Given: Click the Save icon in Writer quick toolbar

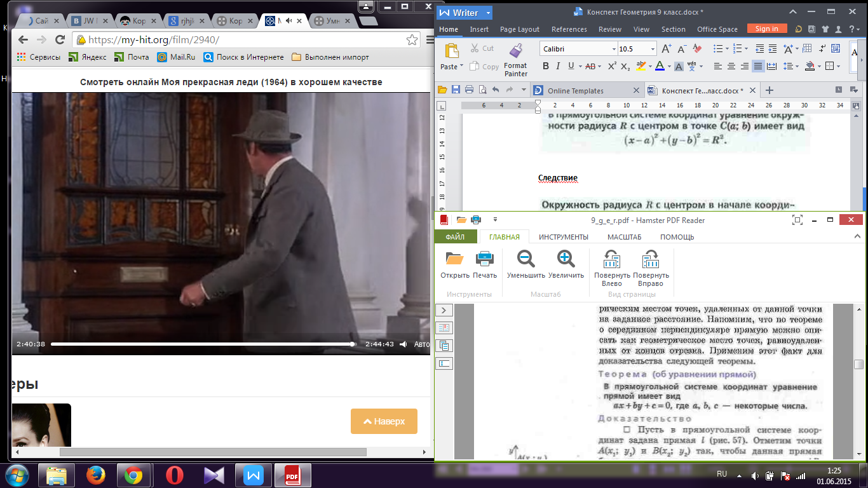Looking at the screenshot, I should point(456,90).
